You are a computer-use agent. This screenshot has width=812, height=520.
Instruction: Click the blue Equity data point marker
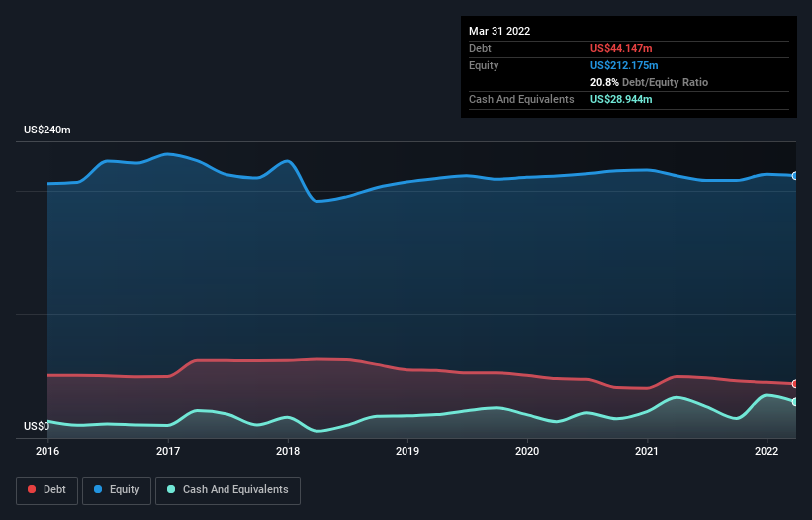coord(795,176)
